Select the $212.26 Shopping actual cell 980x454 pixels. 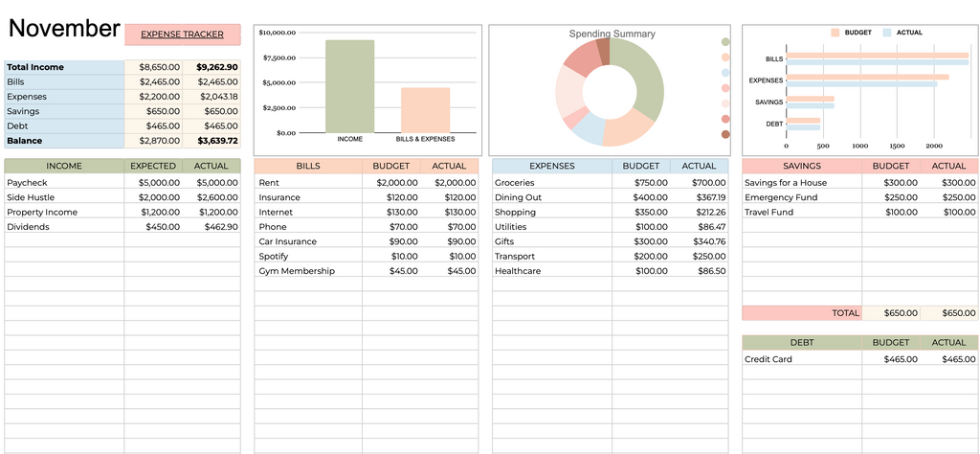(x=699, y=212)
